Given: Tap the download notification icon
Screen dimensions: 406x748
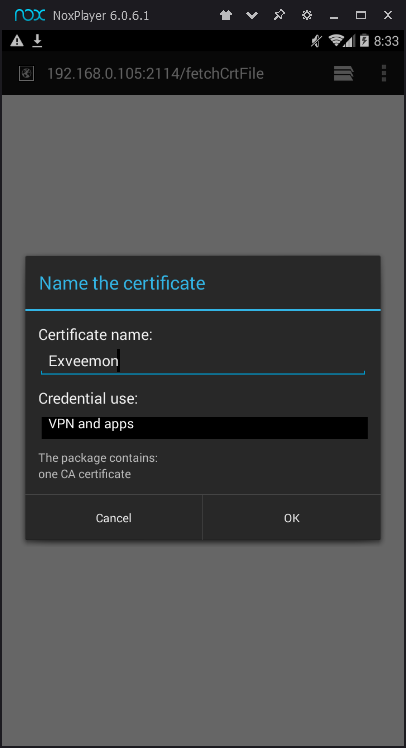Looking at the screenshot, I should pyautogui.click(x=37, y=41).
